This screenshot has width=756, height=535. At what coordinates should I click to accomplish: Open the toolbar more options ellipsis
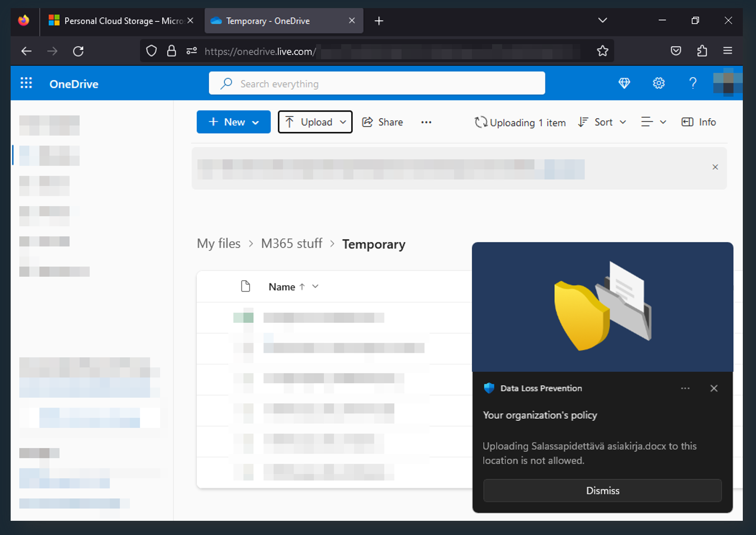point(426,122)
